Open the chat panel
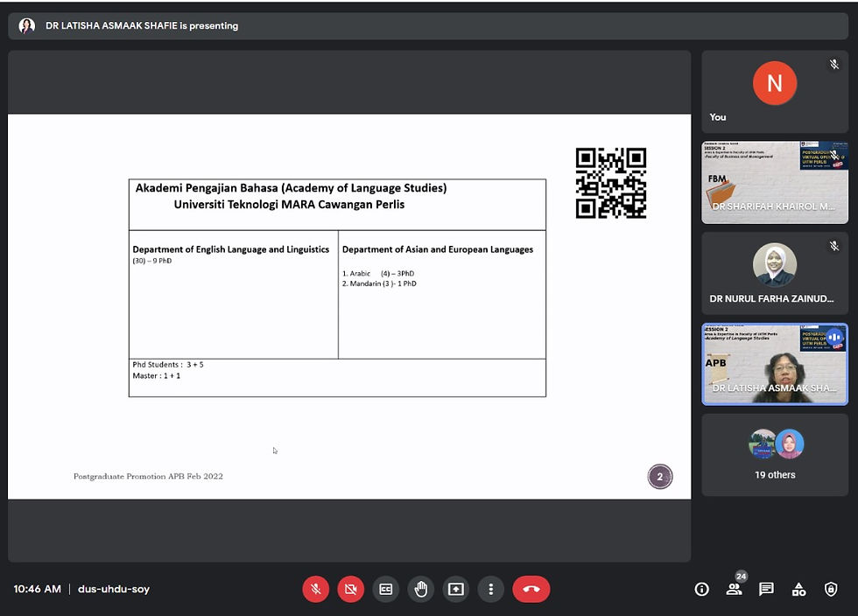 [766, 589]
